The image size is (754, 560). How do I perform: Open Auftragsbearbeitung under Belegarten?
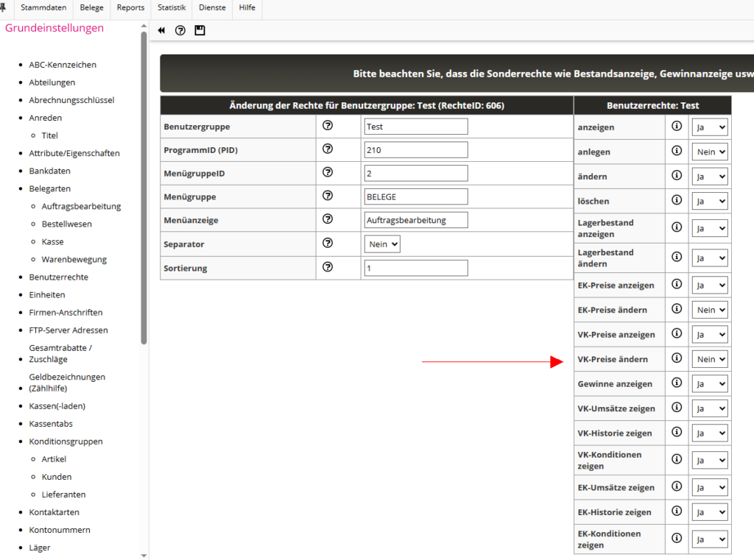[x=81, y=206]
